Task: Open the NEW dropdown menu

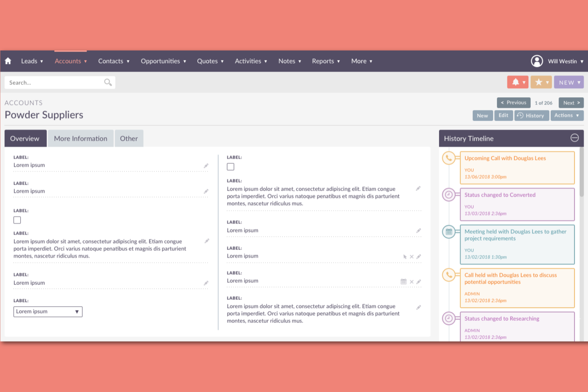Action: (x=569, y=82)
